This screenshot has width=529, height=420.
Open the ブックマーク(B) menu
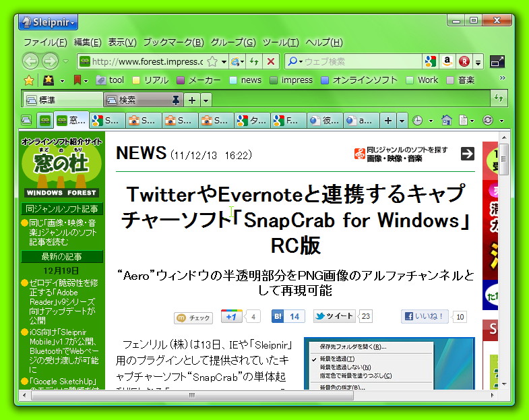[173, 42]
